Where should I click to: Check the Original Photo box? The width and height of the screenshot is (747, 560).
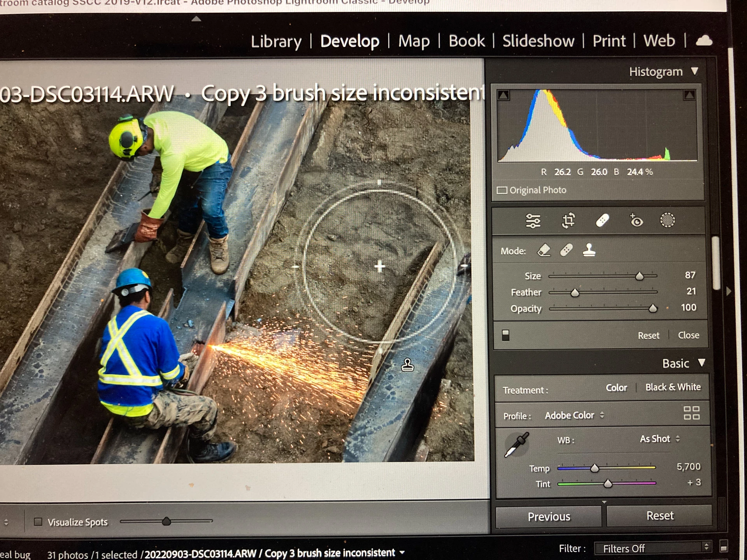(502, 190)
